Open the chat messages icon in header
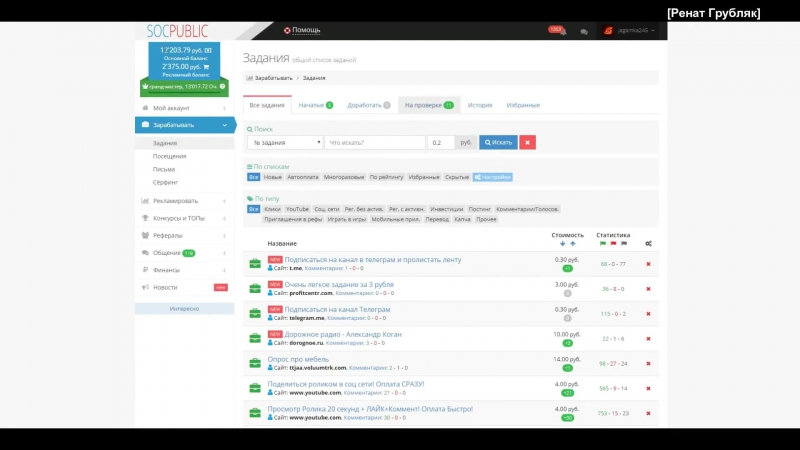Image resolution: width=800 pixels, height=450 pixels. [x=584, y=31]
